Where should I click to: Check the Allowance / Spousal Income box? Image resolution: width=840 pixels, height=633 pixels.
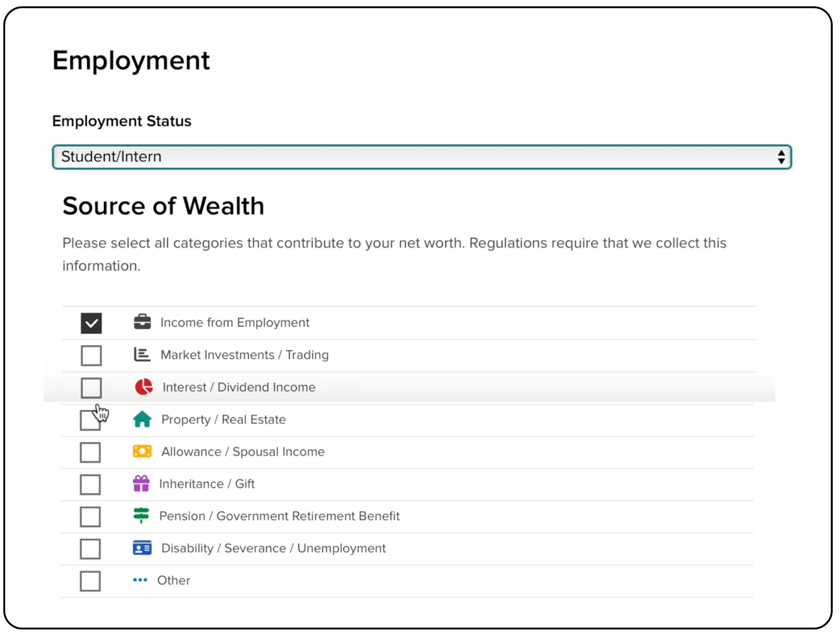click(90, 452)
